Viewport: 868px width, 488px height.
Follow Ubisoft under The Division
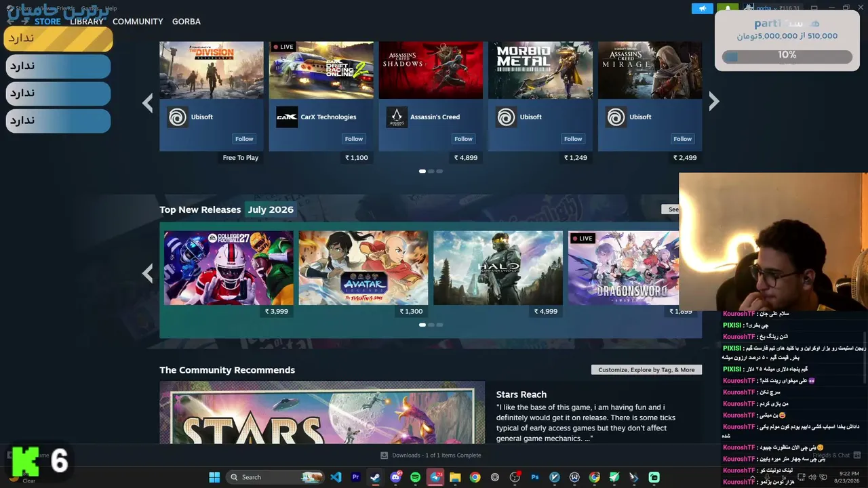pos(244,139)
